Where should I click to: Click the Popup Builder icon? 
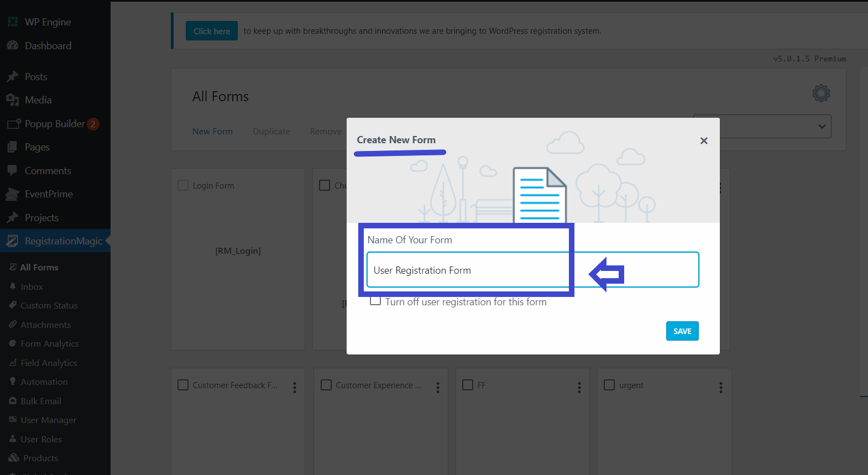tap(13, 124)
